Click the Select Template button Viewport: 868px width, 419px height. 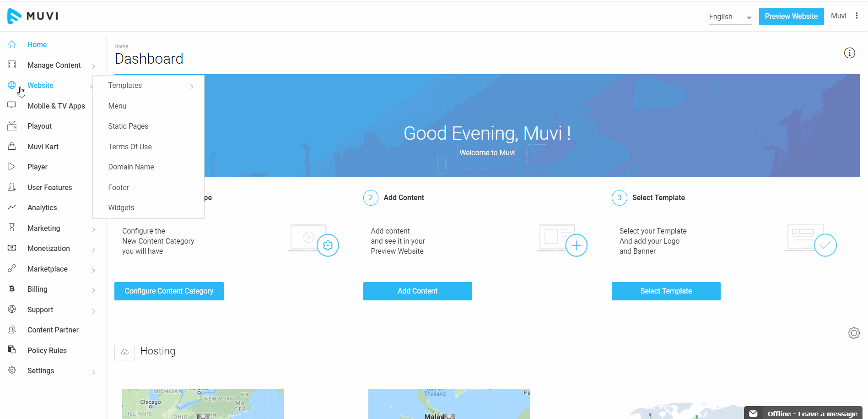(x=666, y=291)
